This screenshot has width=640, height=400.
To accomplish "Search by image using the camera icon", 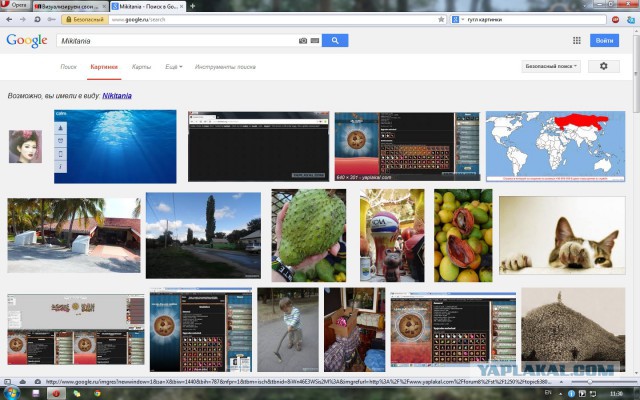I will pyautogui.click(x=303, y=40).
